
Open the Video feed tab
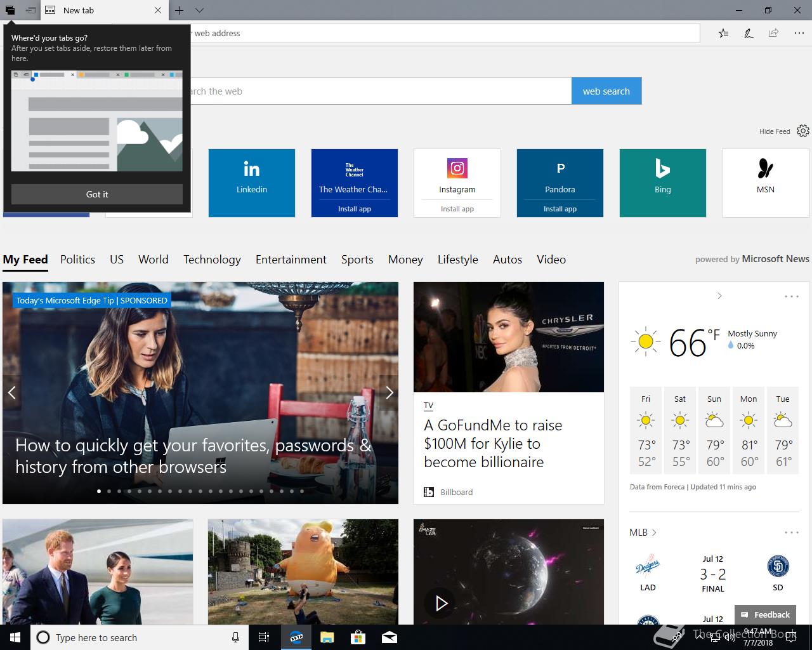[x=551, y=260]
